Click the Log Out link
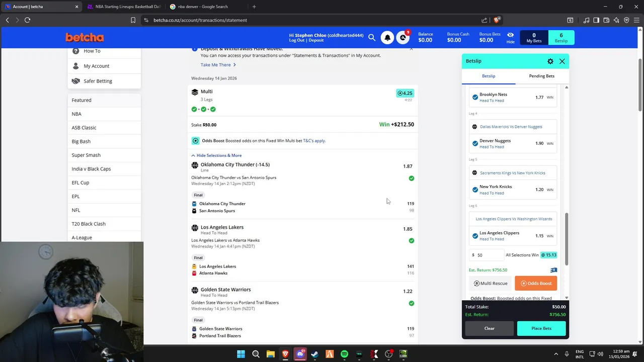 click(297, 40)
